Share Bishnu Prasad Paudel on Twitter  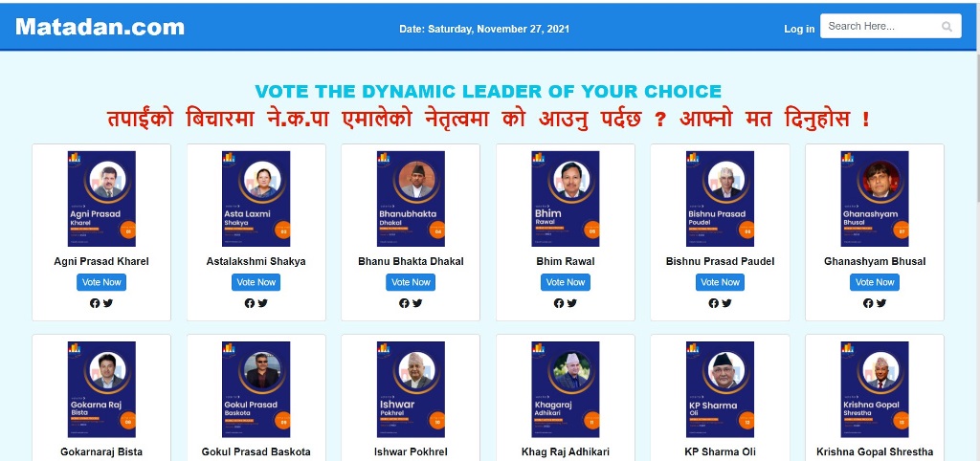coord(726,303)
